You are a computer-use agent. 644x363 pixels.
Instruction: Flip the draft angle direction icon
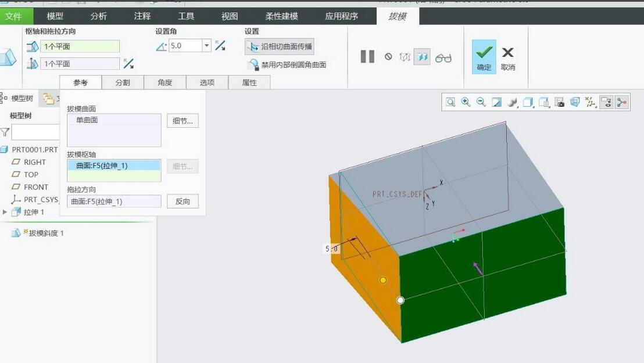click(x=220, y=45)
